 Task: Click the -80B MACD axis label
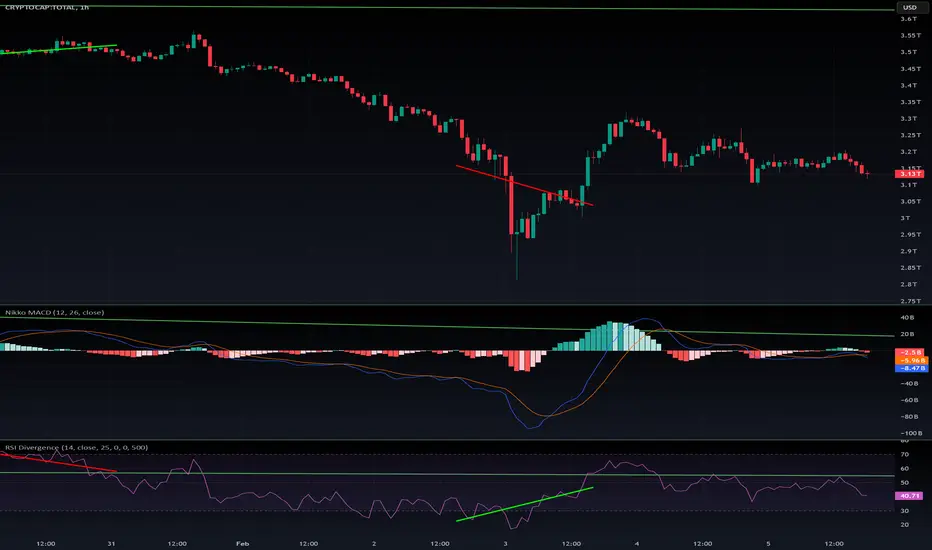click(909, 417)
